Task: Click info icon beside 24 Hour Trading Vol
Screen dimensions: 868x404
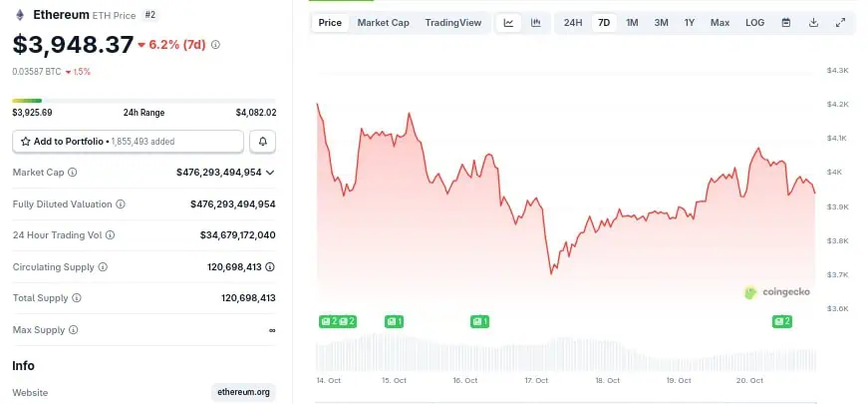Action: pos(111,235)
